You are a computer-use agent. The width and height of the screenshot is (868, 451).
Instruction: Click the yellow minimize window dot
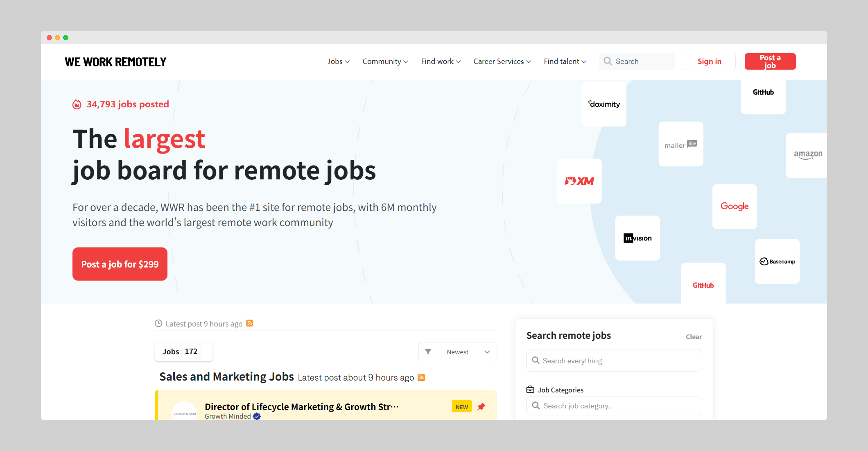pos(58,38)
